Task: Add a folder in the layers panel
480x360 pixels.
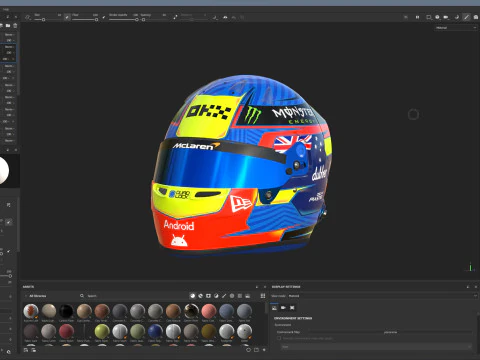Action: tap(8, 25)
